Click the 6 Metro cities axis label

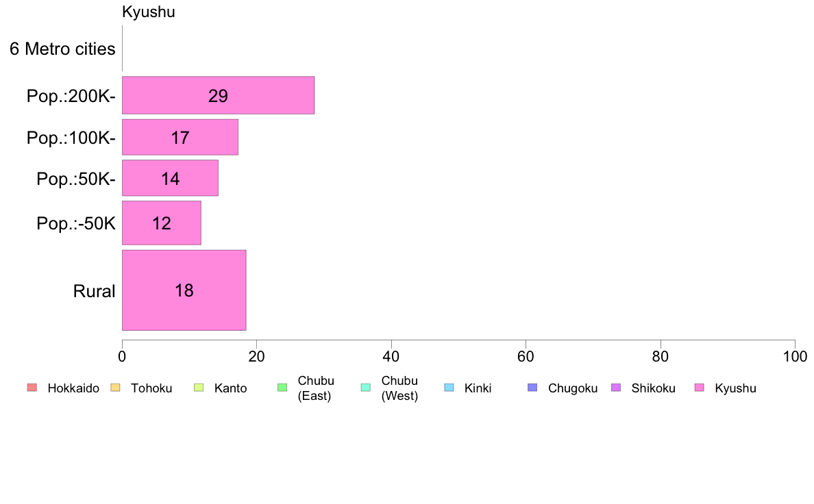[x=62, y=49]
